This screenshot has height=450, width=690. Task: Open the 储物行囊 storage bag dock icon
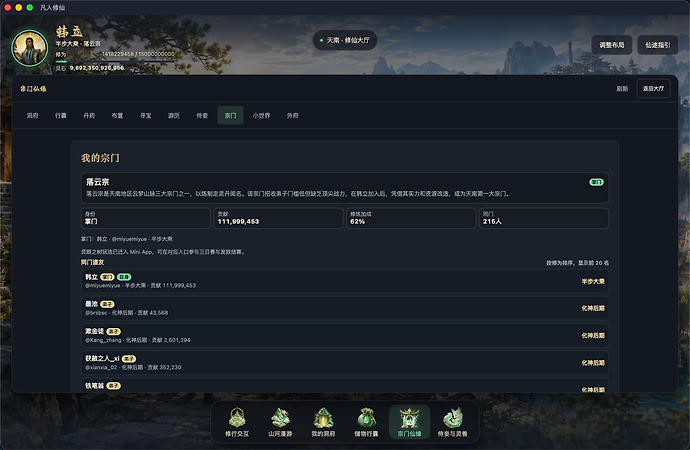coord(366,422)
